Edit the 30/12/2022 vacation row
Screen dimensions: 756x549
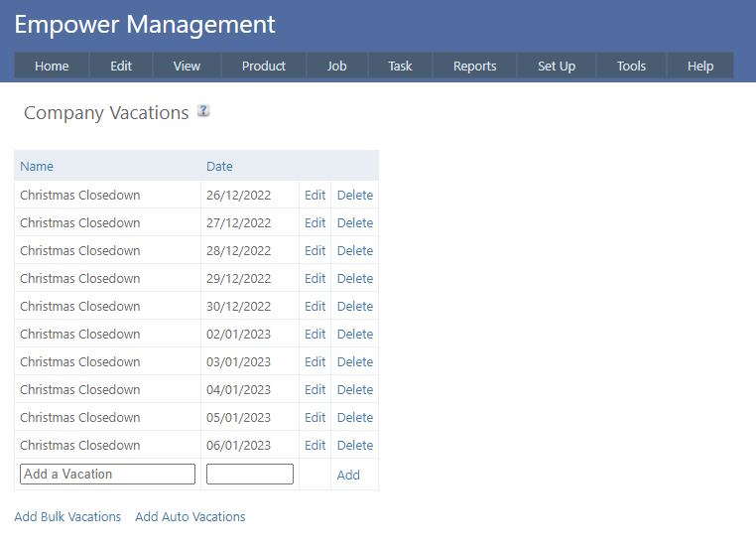click(x=315, y=307)
